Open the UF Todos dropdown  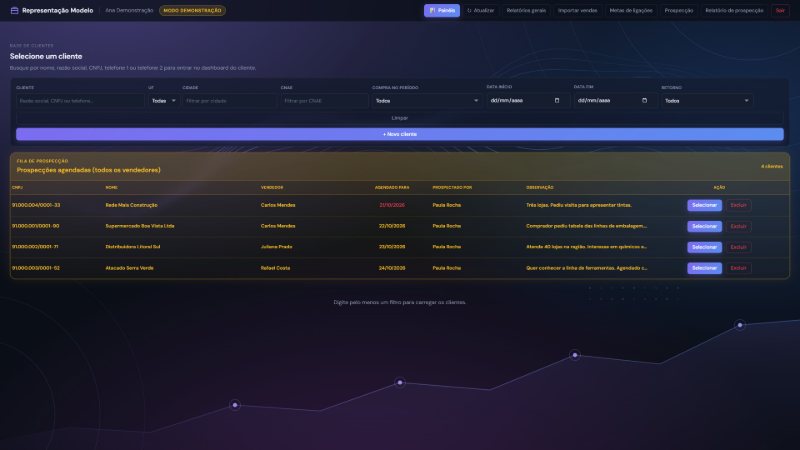[x=163, y=101]
